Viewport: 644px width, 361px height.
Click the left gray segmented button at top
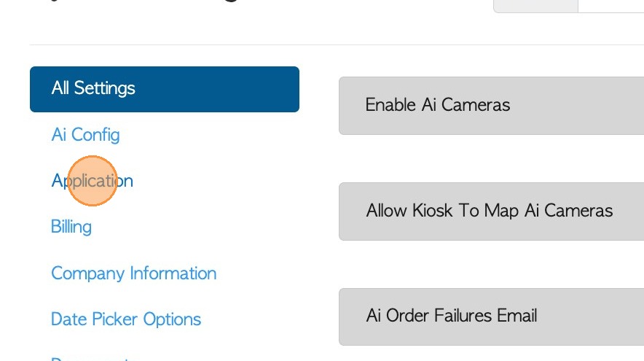pyautogui.click(x=536, y=5)
